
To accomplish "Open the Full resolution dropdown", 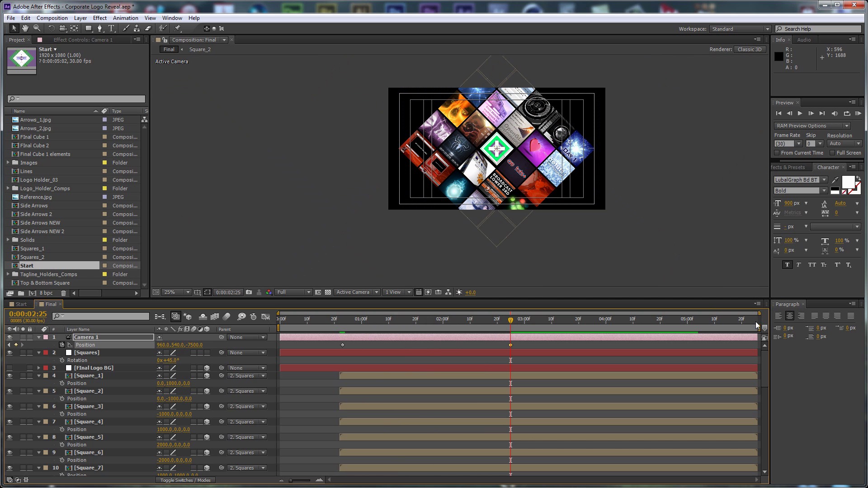I will pyautogui.click(x=293, y=292).
